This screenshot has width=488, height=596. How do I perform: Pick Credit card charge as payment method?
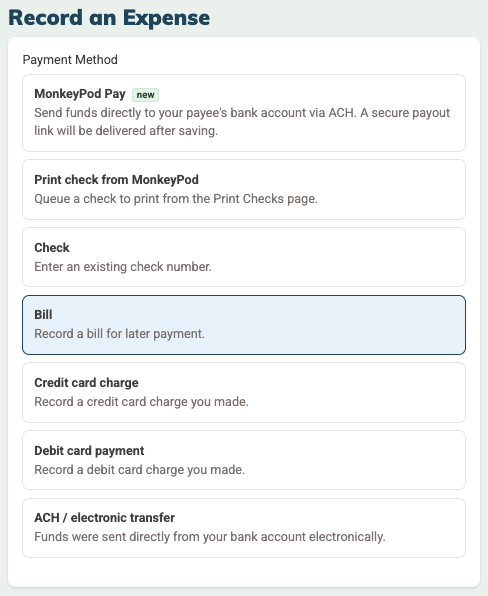pyautogui.click(x=244, y=392)
